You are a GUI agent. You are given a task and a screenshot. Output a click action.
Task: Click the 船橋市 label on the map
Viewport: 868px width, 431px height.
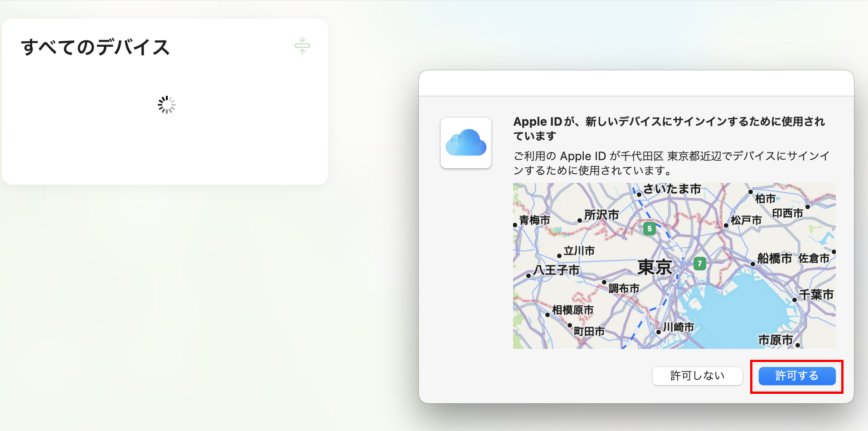click(x=775, y=259)
